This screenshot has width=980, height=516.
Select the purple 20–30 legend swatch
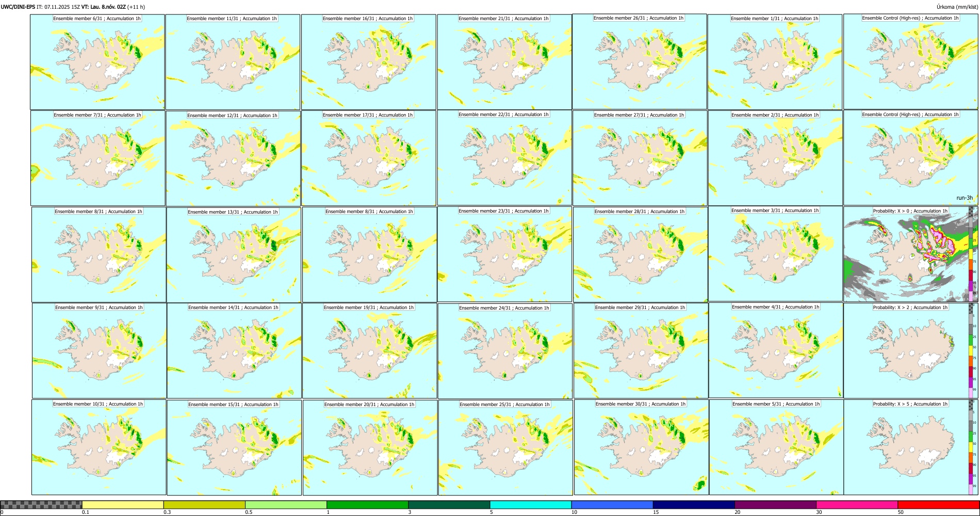click(x=775, y=505)
